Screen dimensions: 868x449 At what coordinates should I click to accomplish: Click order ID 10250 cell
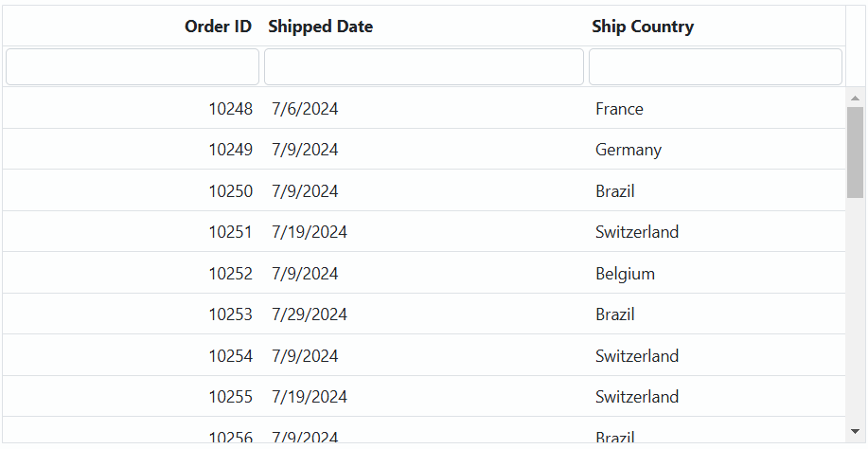click(x=133, y=191)
